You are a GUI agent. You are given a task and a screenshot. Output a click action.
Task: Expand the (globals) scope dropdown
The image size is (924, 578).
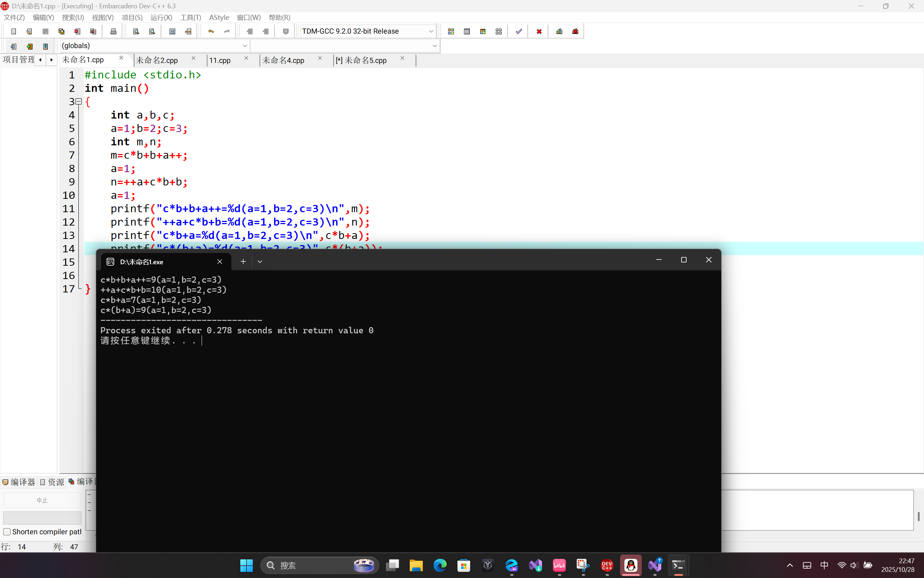point(245,46)
